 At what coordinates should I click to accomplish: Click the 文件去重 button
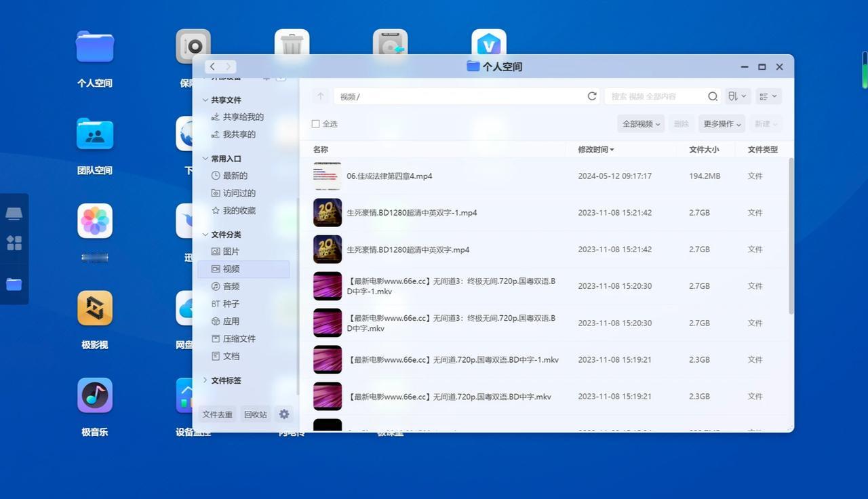pos(217,414)
